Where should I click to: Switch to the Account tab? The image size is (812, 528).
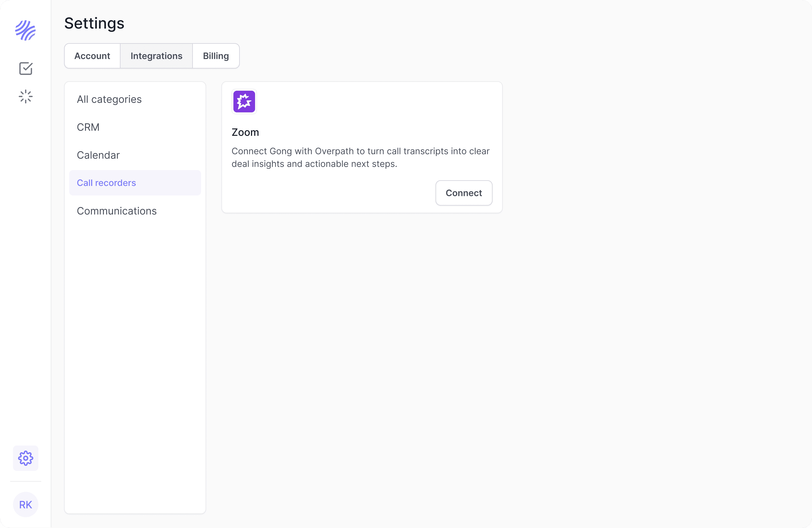coord(92,56)
